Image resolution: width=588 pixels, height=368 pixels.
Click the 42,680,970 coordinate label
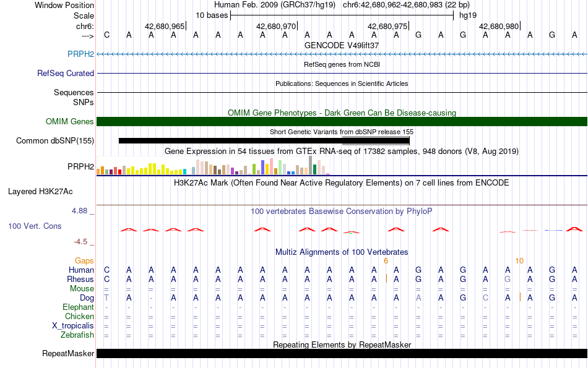(x=276, y=26)
